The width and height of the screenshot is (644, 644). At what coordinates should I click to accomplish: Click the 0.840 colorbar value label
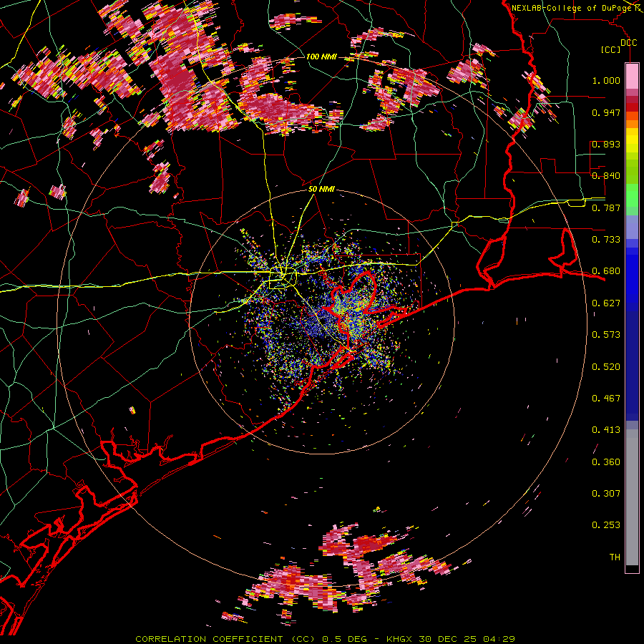tap(606, 176)
